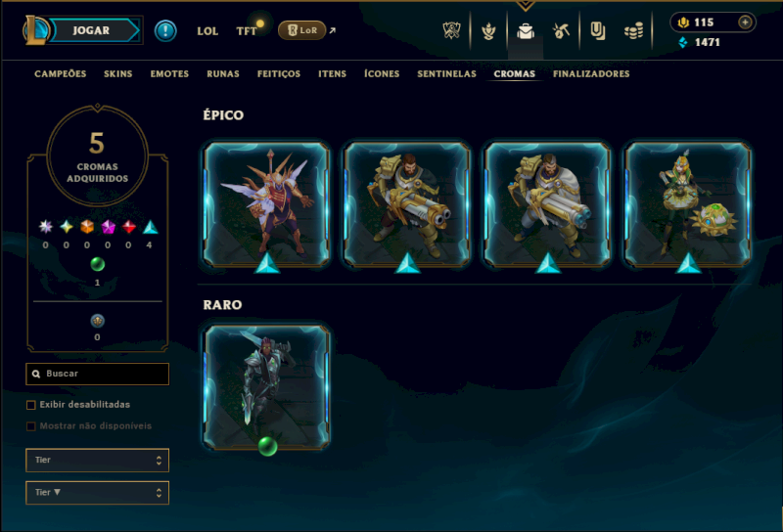Open the profile laurel icon
The width and height of the screenshot is (783, 532).
tap(488, 31)
